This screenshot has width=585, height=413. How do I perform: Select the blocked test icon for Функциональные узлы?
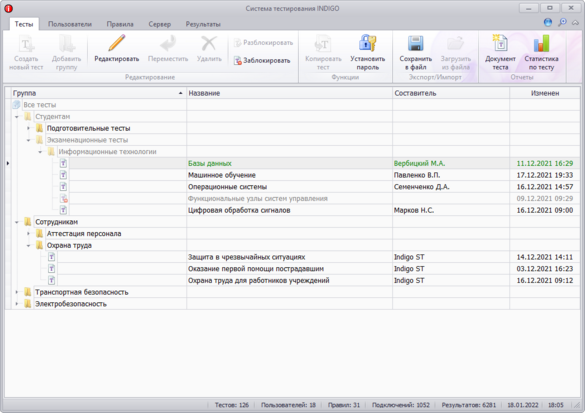pos(63,198)
